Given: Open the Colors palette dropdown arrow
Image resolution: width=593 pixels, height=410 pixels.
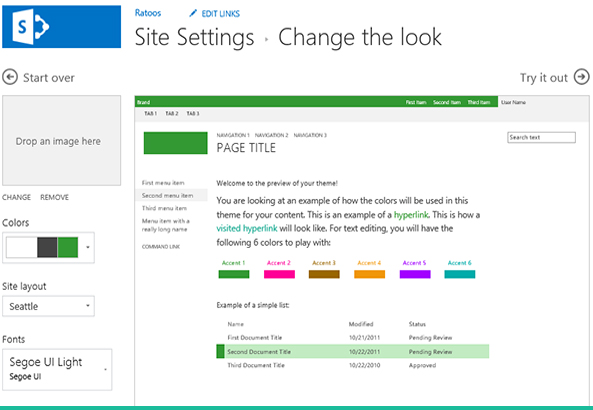Looking at the screenshot, I should 88,247.
